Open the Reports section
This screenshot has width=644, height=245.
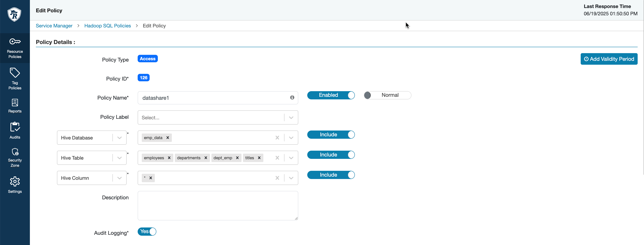point(15,106)
